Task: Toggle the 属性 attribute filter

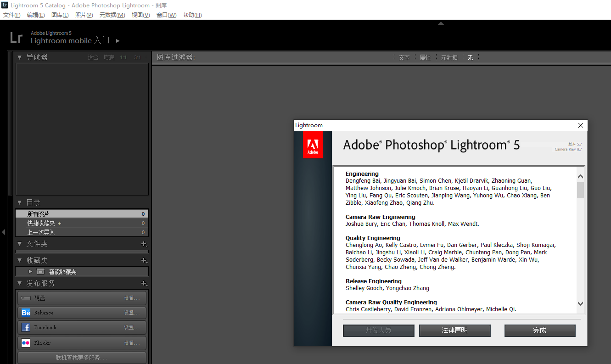Action: [425, 57]
